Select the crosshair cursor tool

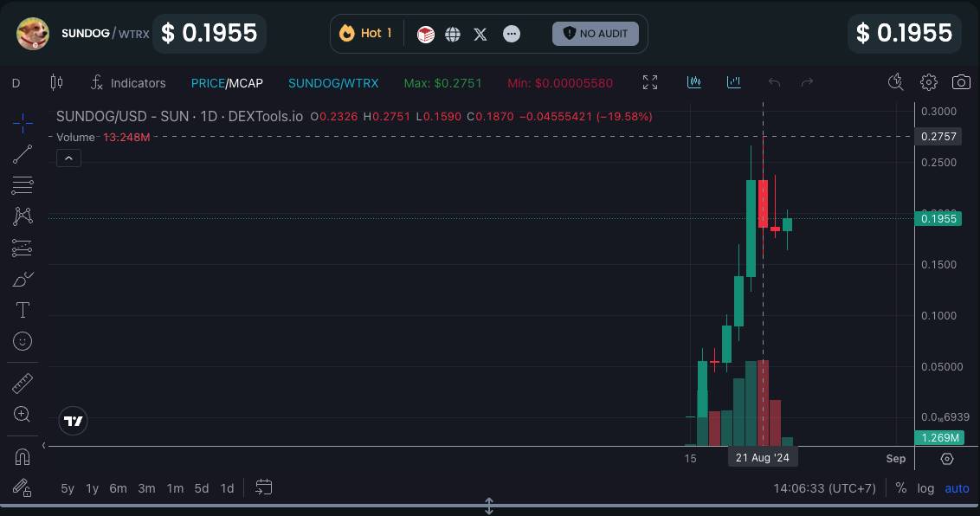[23, 123]
